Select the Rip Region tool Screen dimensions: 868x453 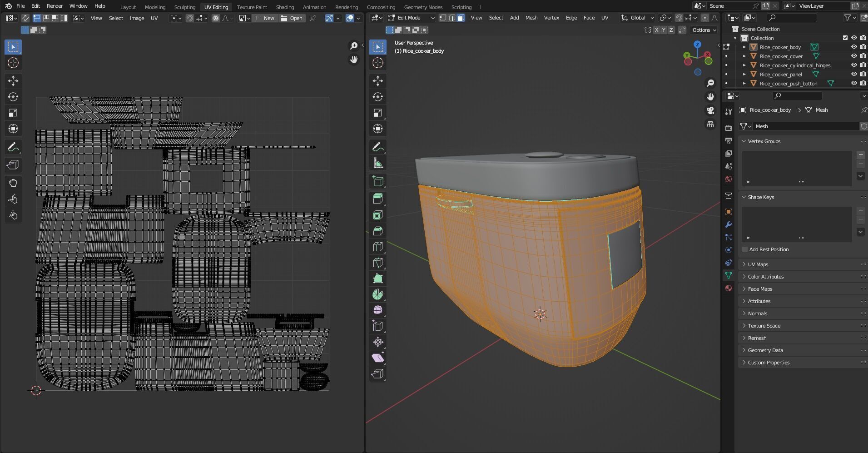[x=378, y=374]
